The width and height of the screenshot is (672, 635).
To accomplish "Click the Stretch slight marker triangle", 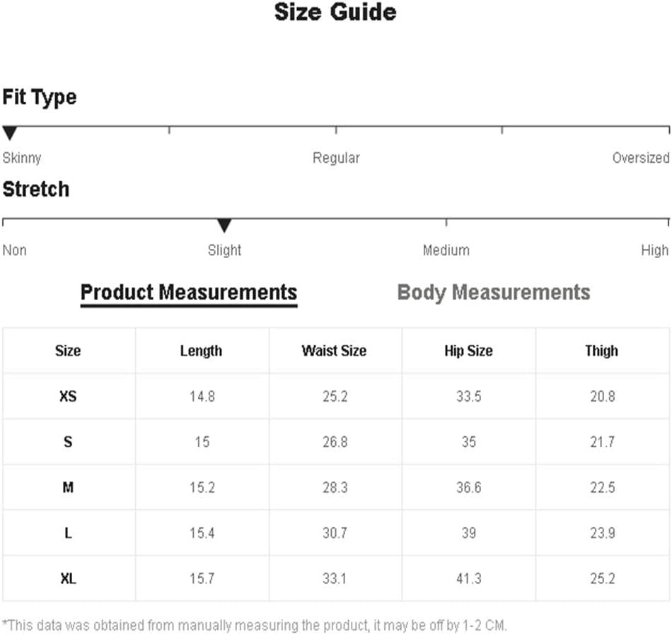I will tap(224, 226).
